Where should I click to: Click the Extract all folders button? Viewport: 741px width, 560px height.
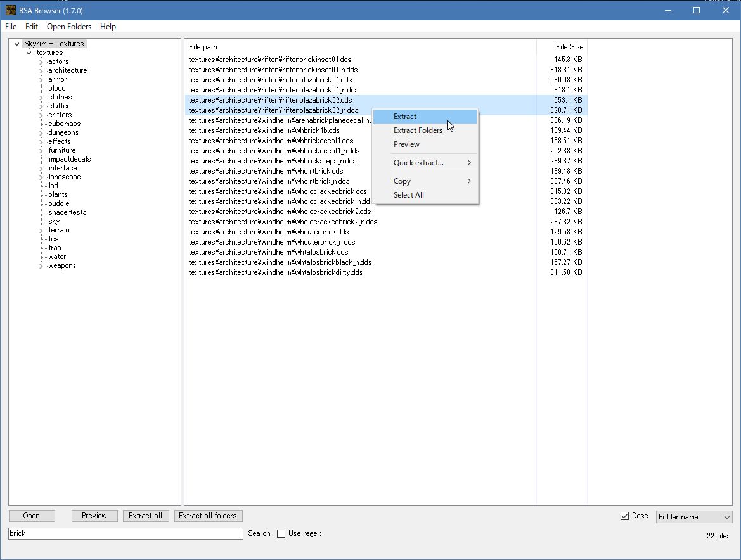[208, 516]
